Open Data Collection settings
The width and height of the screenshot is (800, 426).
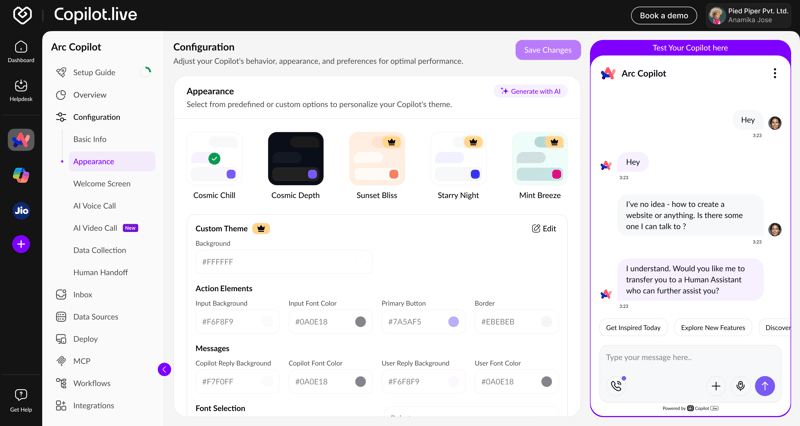99,250
